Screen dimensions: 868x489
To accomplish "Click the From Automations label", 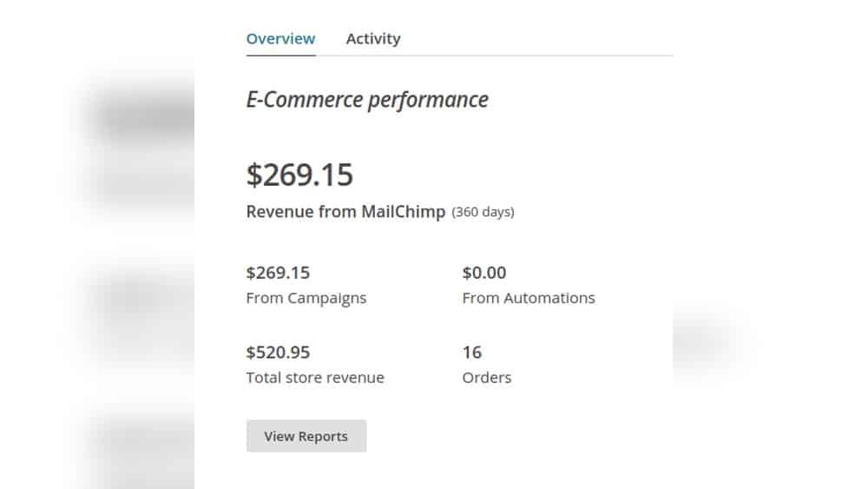I will click(529, 298).
